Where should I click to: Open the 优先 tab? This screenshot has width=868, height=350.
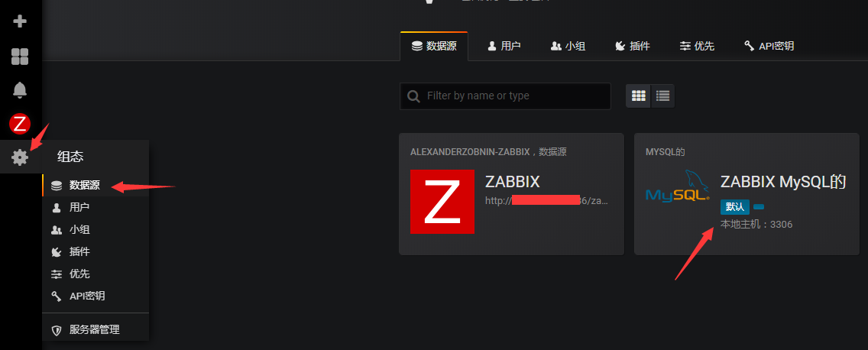tap(697, 46)
